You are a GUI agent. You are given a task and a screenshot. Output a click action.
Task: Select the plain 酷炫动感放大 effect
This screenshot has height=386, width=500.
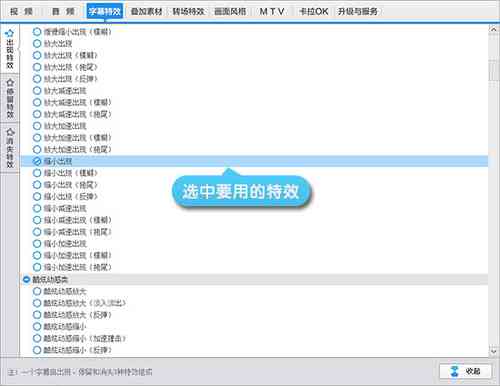(60, 291)
